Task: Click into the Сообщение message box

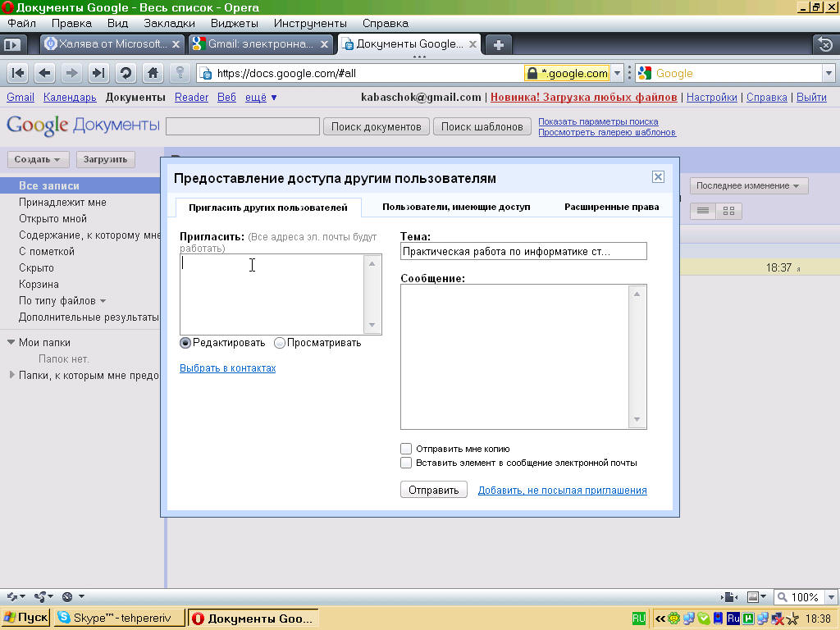Action: (x=515, y=357)
